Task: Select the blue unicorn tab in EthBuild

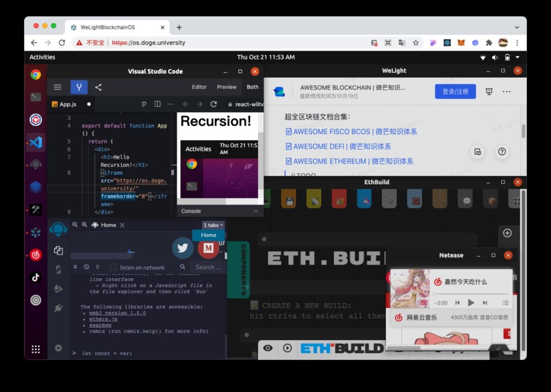Action: [x=364, y=199]
